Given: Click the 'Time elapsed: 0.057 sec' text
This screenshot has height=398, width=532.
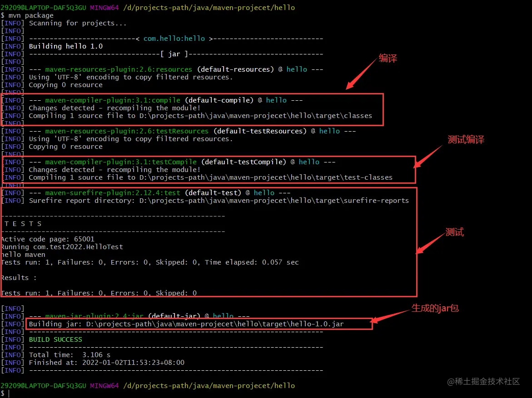Looking at the screenshot, I should coord(252,262).
